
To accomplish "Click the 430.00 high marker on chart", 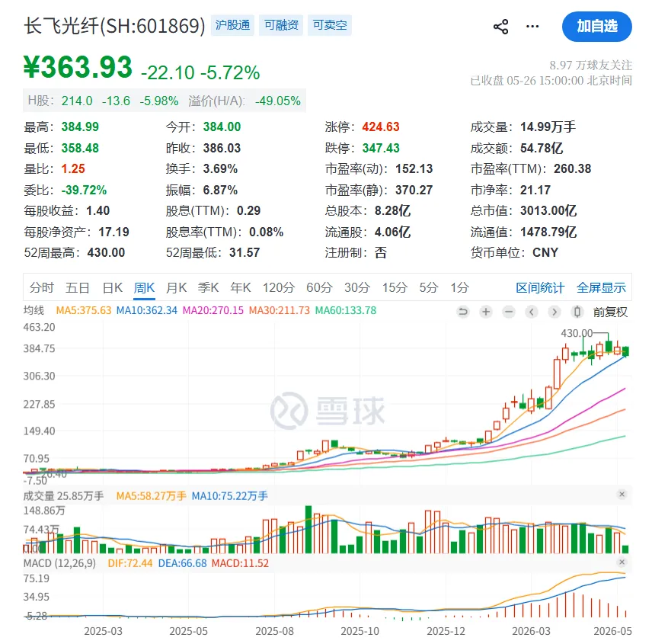I will pyautogui.click(x=577, y=333).
